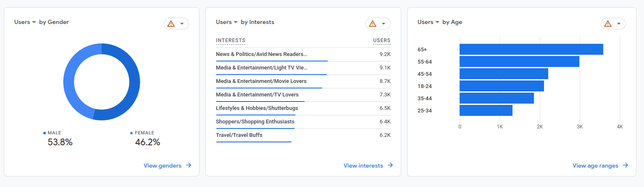Screen dimensions: 644x187
Task: Expand data quality dropdown arrow on Gender card
Action: tap(182, 24)
